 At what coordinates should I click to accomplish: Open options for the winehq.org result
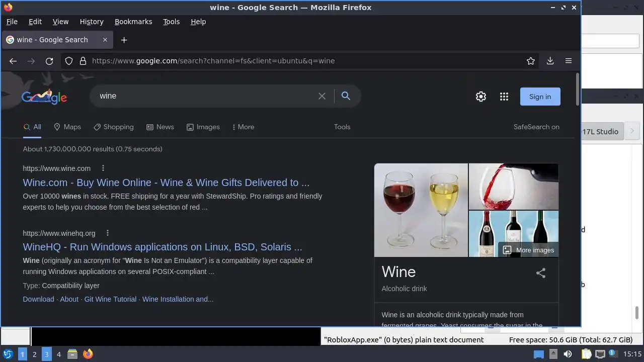108,233
